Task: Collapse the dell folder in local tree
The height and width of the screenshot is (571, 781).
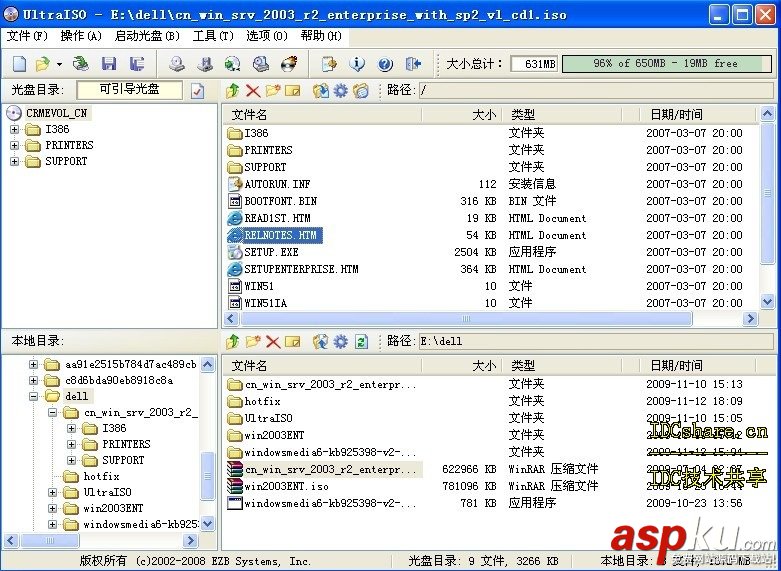Action: [33, 397]
